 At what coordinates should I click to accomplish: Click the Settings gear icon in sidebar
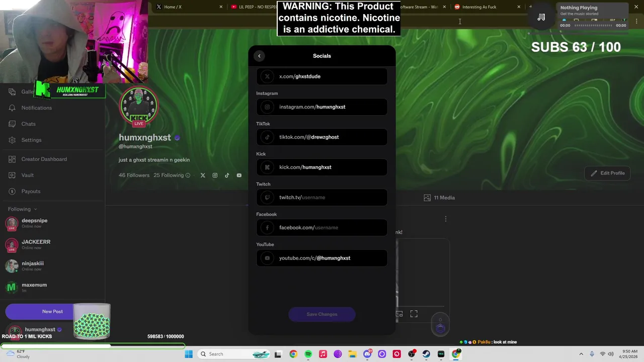(12, 140)
